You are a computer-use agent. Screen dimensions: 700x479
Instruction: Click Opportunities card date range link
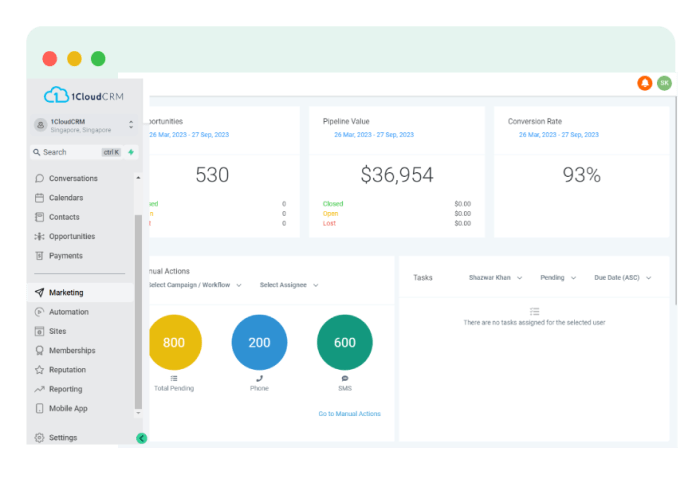pyautogui.click(x=189, y=134)
